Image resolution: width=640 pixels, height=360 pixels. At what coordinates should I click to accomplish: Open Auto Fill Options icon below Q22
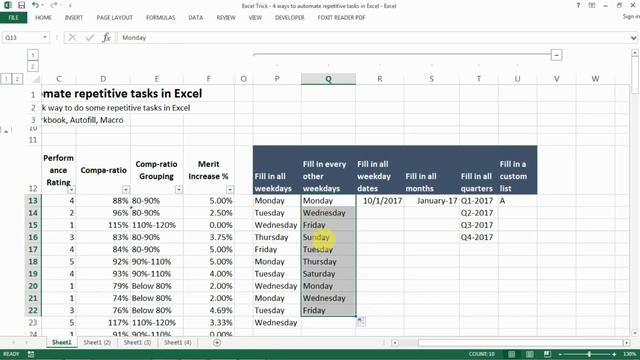(x=361, y=321)
